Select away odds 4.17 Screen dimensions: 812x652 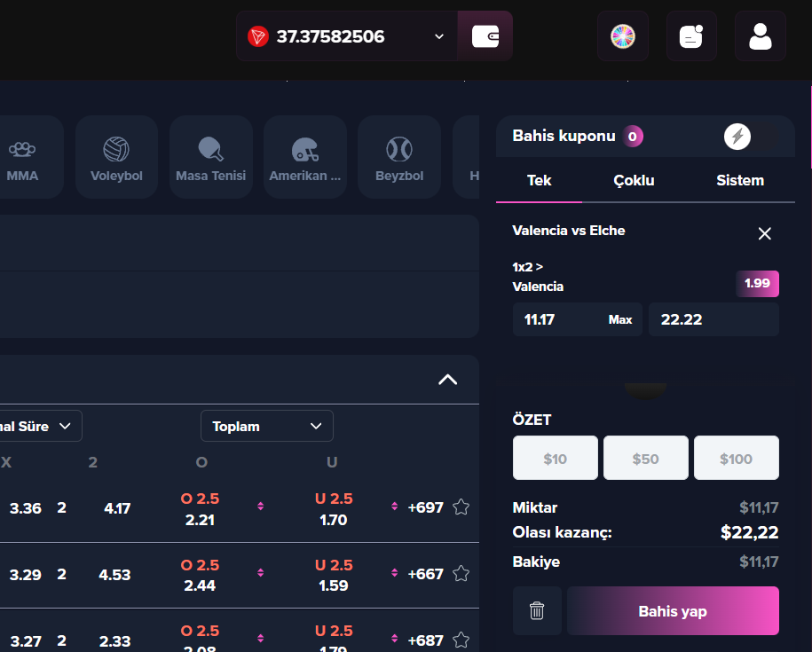point(117,508)
